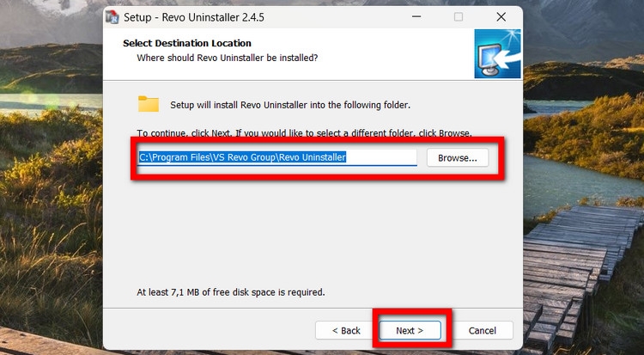Click the yellow folder icon
The width and height of the screenshot is (644, 355).
(149, 104)
